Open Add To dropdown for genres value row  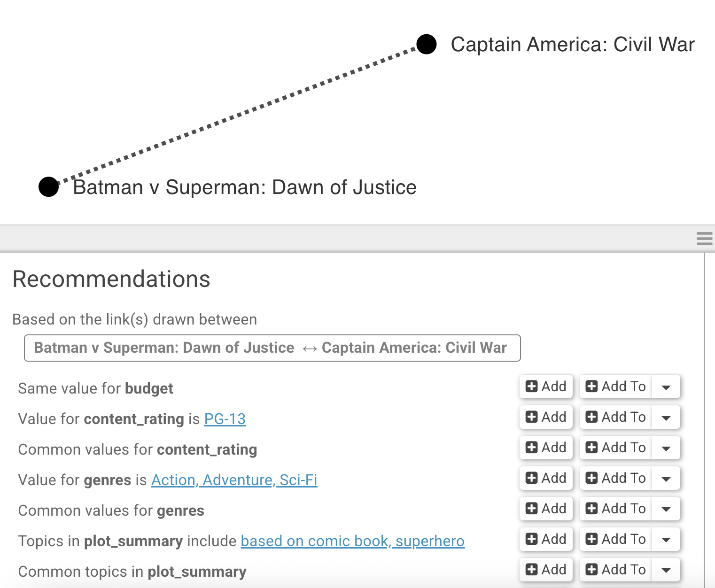pos(666,479)
